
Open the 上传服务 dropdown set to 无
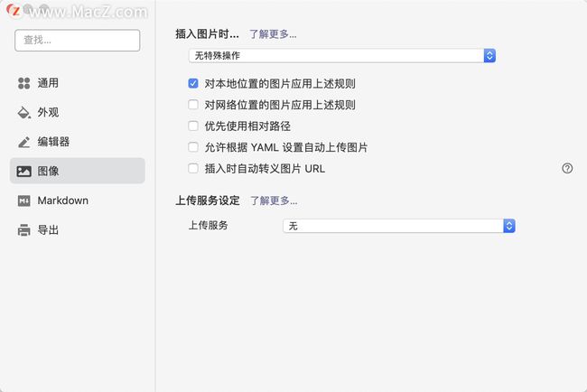point(398,226)
